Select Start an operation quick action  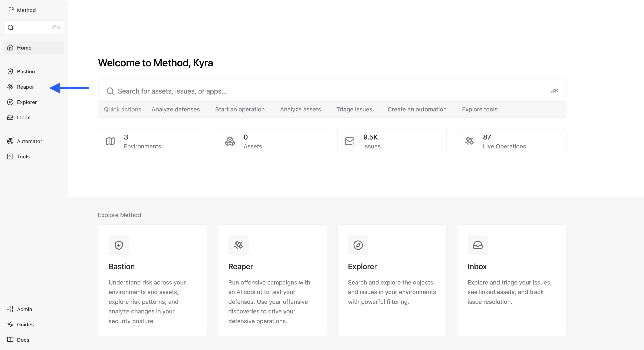(x=240, y=109)
